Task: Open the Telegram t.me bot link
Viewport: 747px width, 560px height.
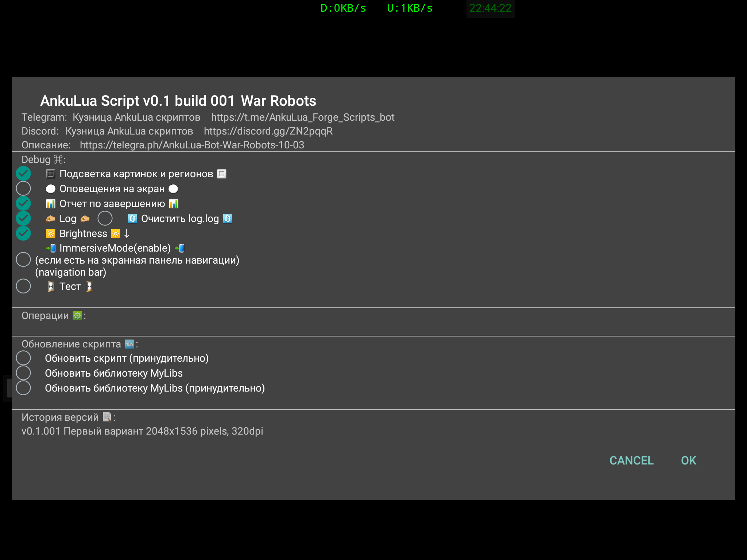Action: [303, 117]
